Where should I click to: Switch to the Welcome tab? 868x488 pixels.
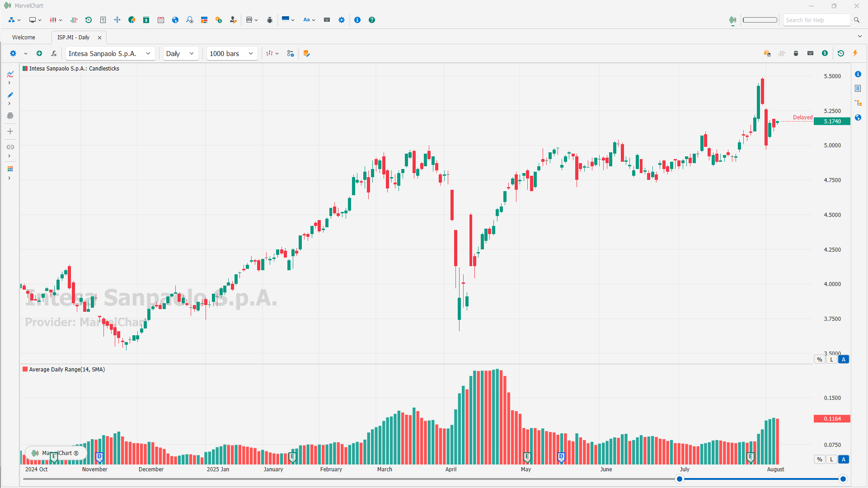click(x=23, y=38)
